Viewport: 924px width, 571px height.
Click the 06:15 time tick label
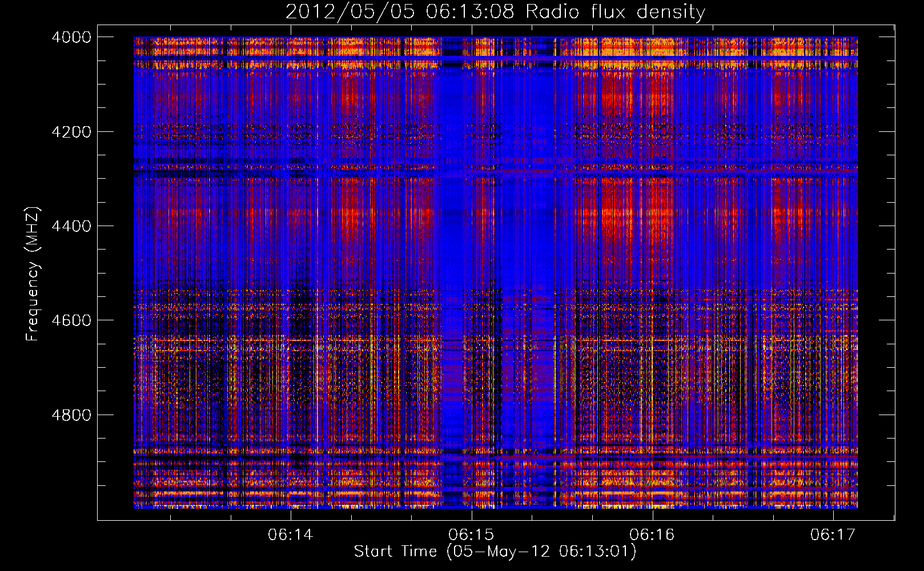(x=471, y=534)
